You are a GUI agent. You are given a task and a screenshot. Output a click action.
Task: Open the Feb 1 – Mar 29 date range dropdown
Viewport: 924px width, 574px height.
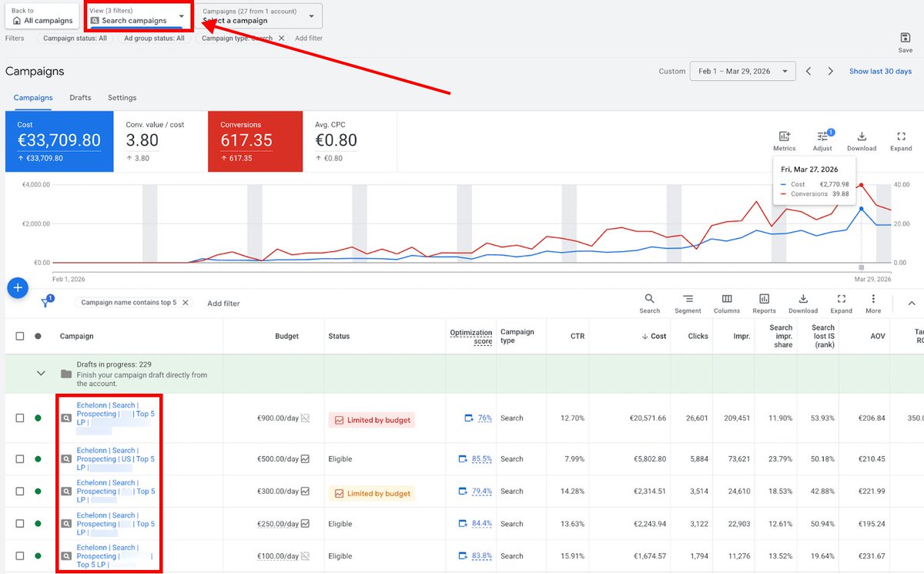[x=741, y=70]
